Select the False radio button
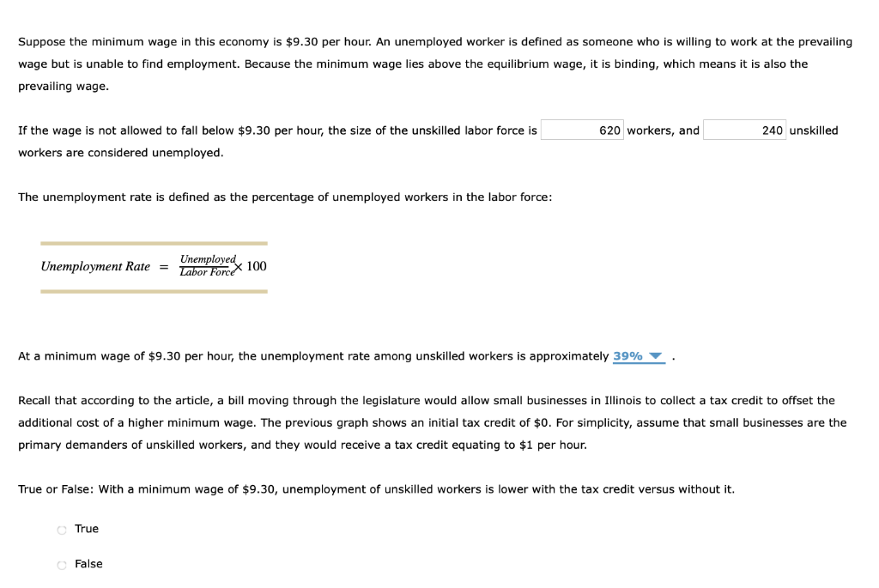 pyautogui.click(x=62, y=565)
